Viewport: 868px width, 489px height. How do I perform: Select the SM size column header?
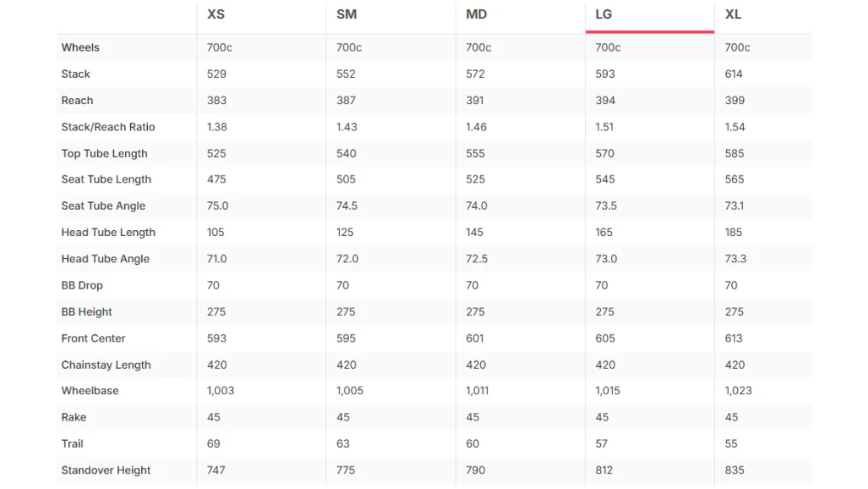tap(347, 14)
